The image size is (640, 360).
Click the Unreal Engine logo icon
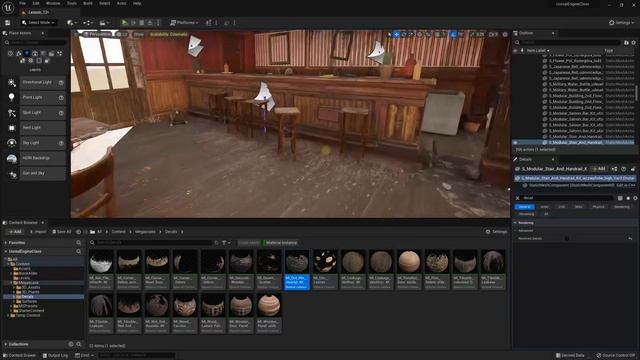(x=8, y=7)
